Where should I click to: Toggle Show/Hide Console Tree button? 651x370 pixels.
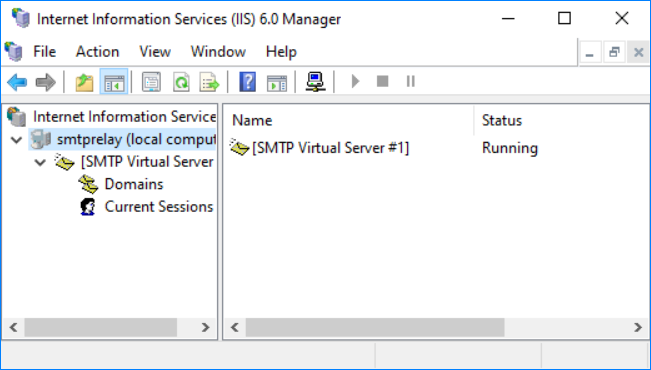pyautogui.click(x=114, y=82)
